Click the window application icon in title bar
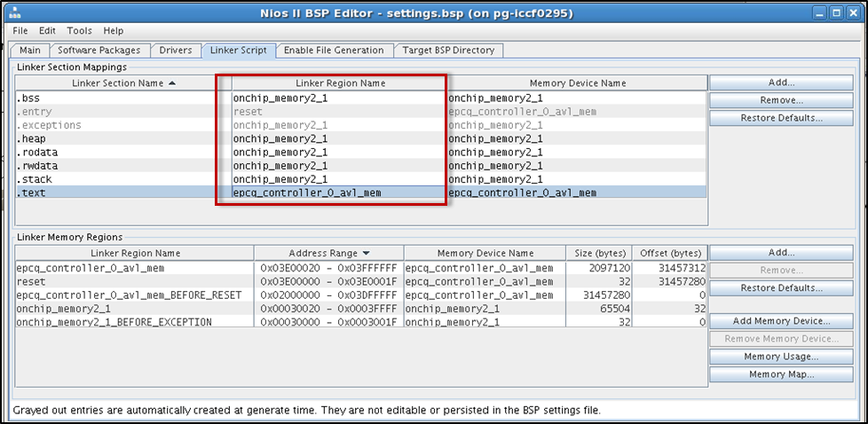Image resolution: width=868 pixels, height=424 pixels. [x=14, y=12]
